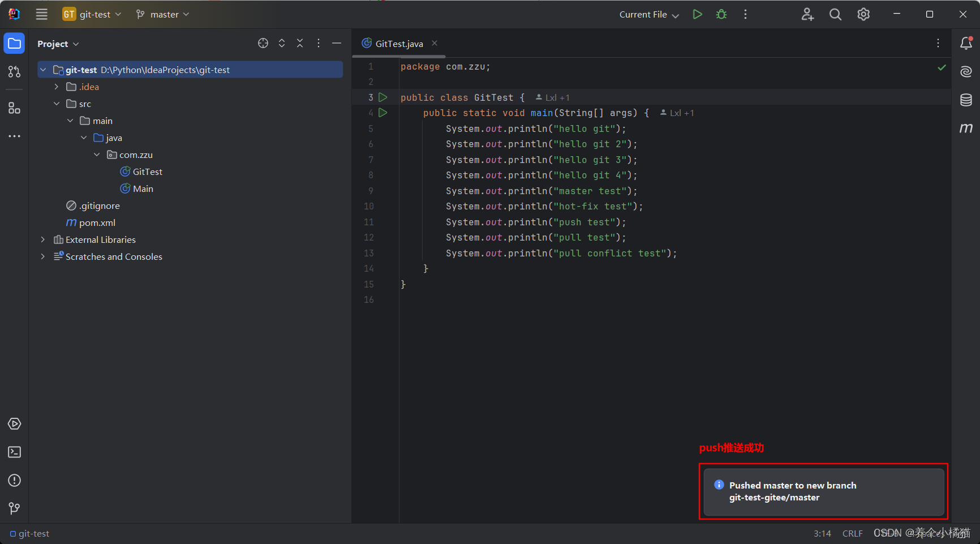Open the Git tool window icon
Image resolution: width=980 pixels, height=544 pixels.
tap(14, 508)
